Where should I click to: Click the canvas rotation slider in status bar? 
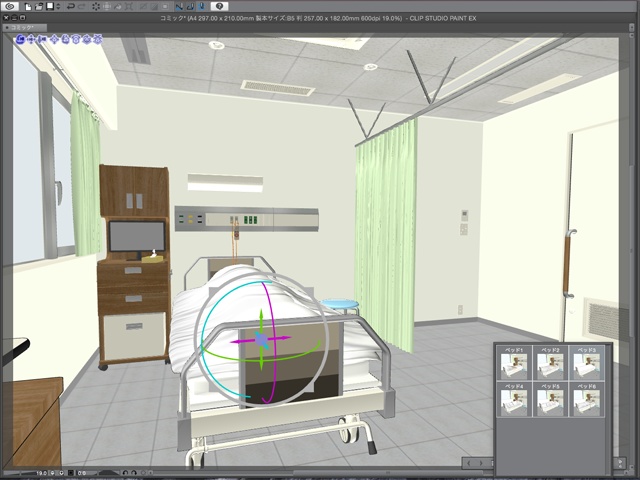click(x=109, y=473)
